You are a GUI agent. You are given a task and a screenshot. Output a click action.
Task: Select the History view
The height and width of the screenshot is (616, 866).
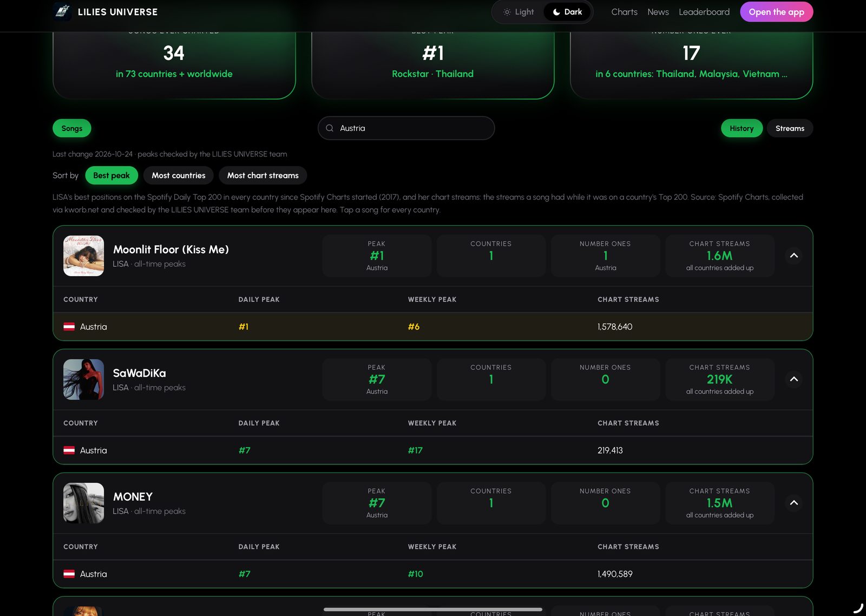tap(742, 128)
